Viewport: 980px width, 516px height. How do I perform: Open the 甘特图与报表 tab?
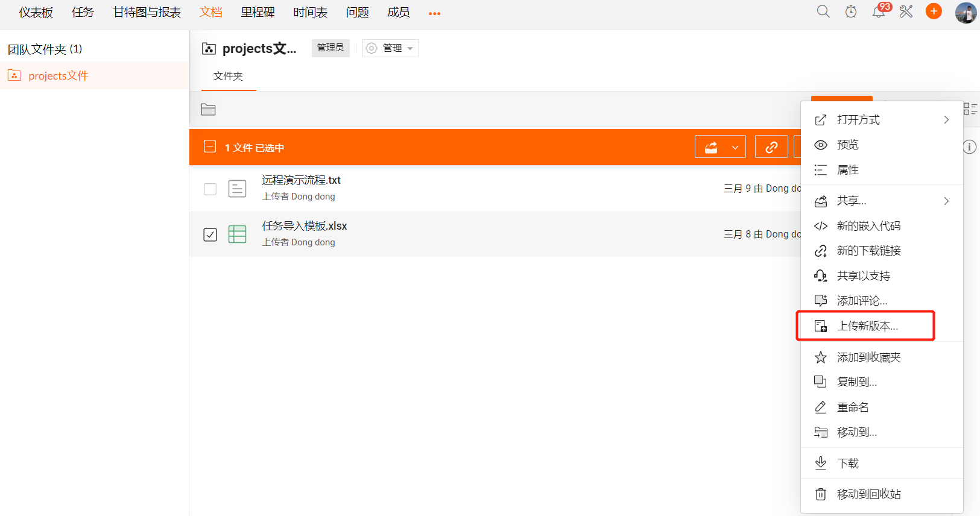(147, 13)
